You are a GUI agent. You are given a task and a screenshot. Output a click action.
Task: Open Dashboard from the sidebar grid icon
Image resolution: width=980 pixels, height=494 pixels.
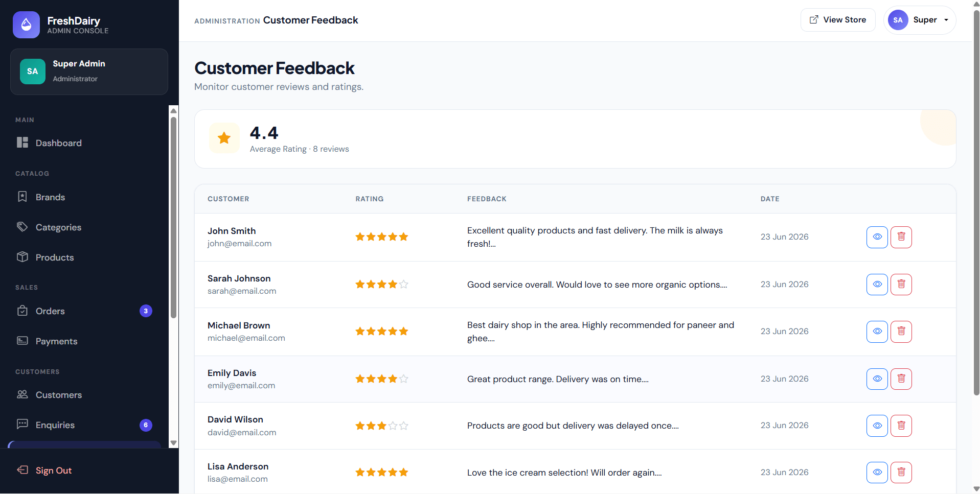click(x=22, y=143)
